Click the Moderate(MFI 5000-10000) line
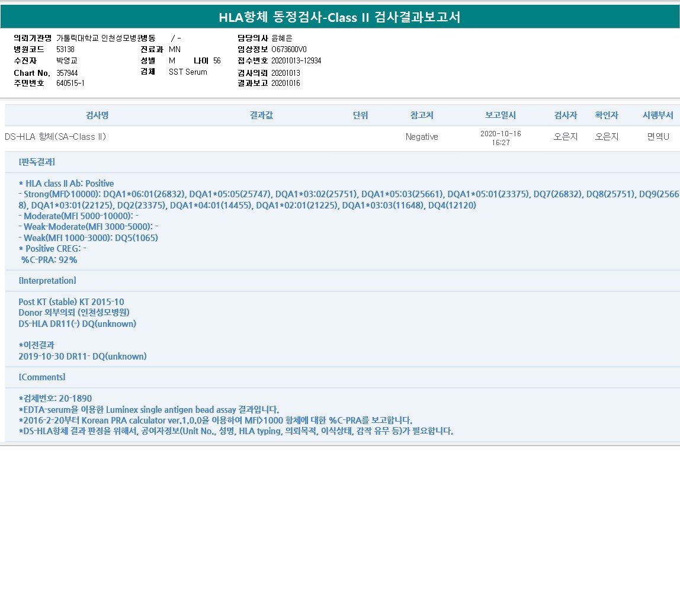 79,216
